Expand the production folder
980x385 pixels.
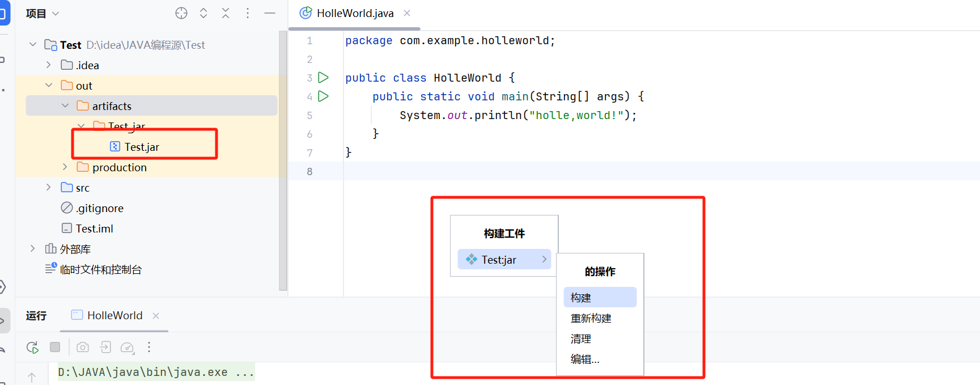[x=65, y=167]
